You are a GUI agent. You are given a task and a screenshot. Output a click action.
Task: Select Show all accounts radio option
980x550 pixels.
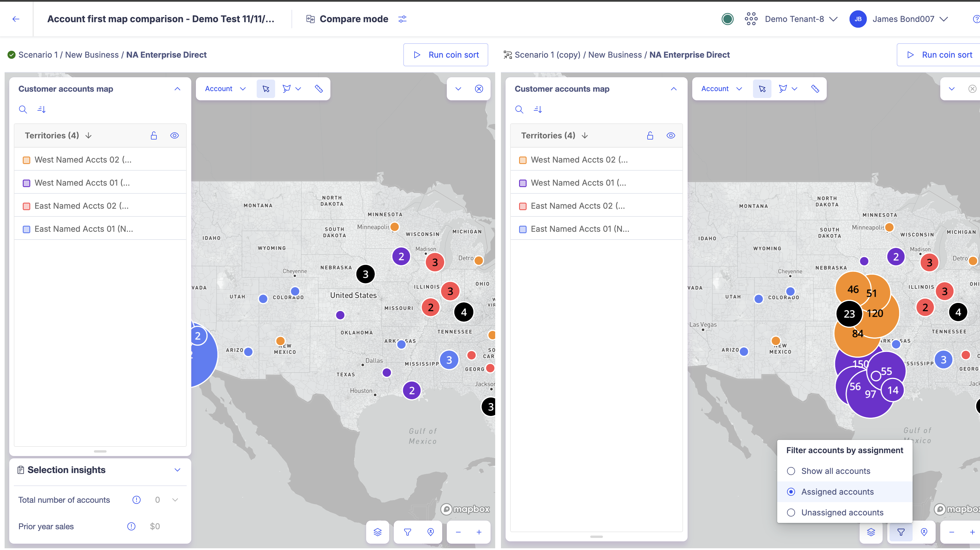(x=790, y=471)
